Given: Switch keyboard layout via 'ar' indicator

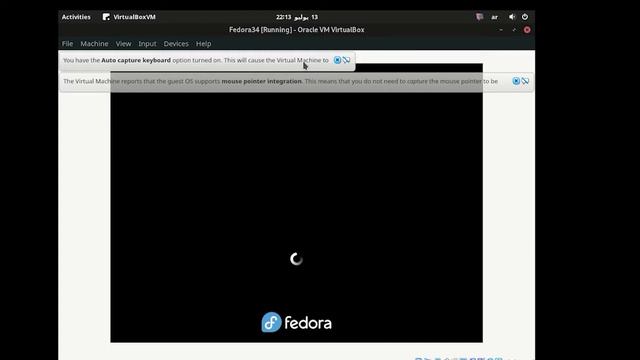Looking at the screenshot, I should (x=494, y=17).
